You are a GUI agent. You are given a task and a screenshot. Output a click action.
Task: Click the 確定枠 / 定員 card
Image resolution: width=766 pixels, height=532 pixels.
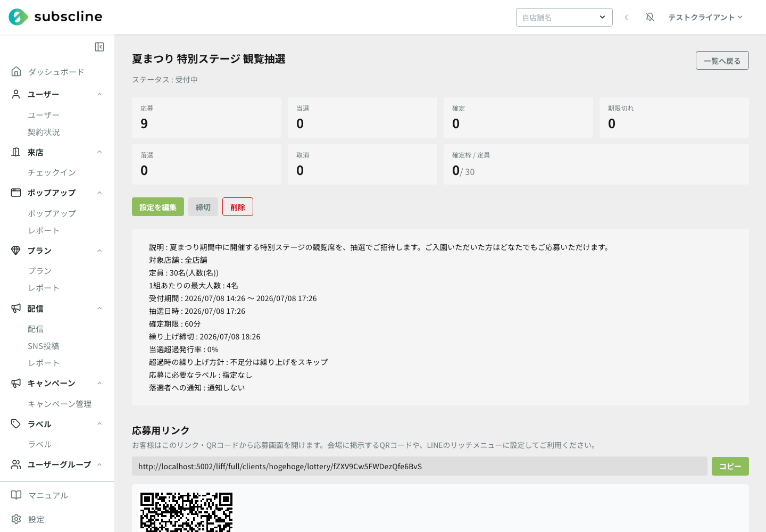click(x=596, y=164)
